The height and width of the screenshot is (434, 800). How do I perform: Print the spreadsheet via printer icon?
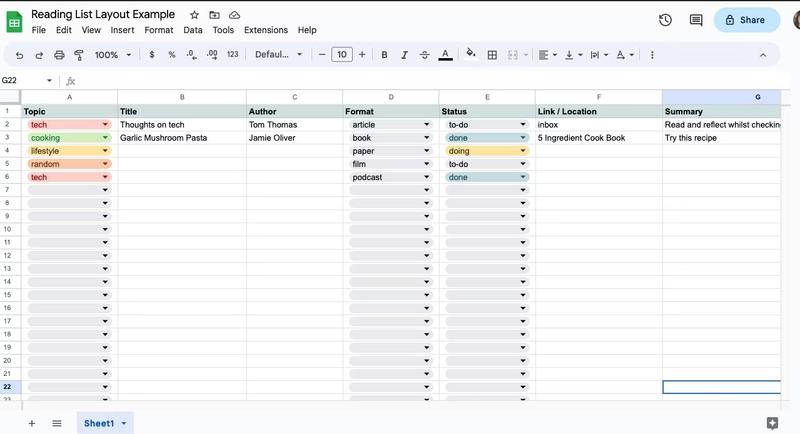pos(59,55)
